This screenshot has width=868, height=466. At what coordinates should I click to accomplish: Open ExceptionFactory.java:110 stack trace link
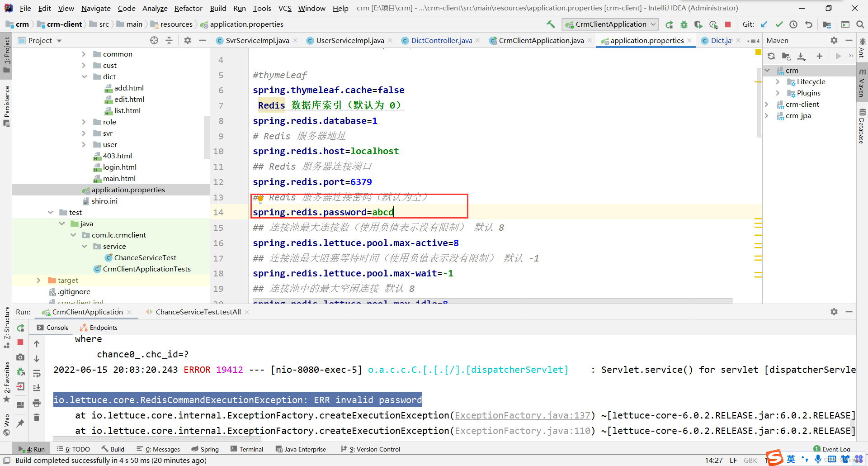click(523, 431)
